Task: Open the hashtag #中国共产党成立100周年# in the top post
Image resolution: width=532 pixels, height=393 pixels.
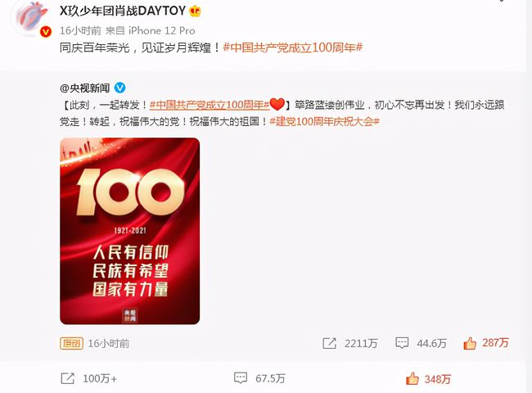Action: pyautogui.click(x=293, y=47)
